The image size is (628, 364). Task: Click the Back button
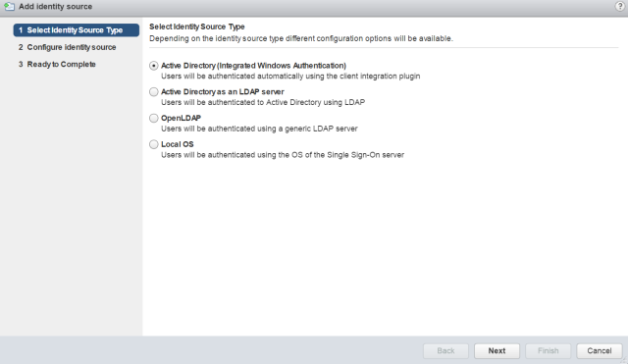[445, 351]
